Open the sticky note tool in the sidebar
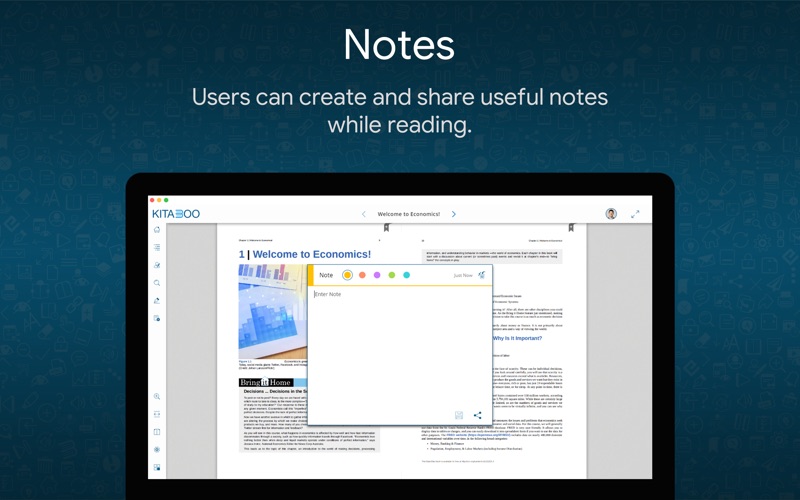Image resolution: width=800 pixels, height=500 pixels. 157,318
